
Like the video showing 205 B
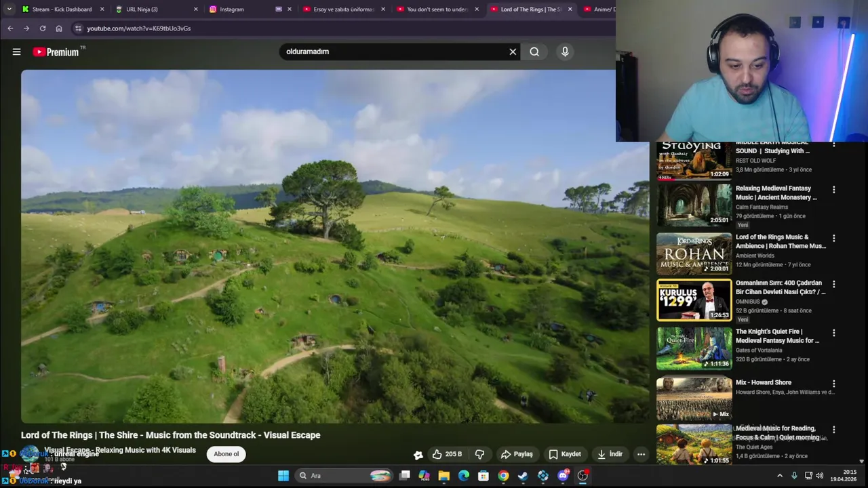click(447, 454)
